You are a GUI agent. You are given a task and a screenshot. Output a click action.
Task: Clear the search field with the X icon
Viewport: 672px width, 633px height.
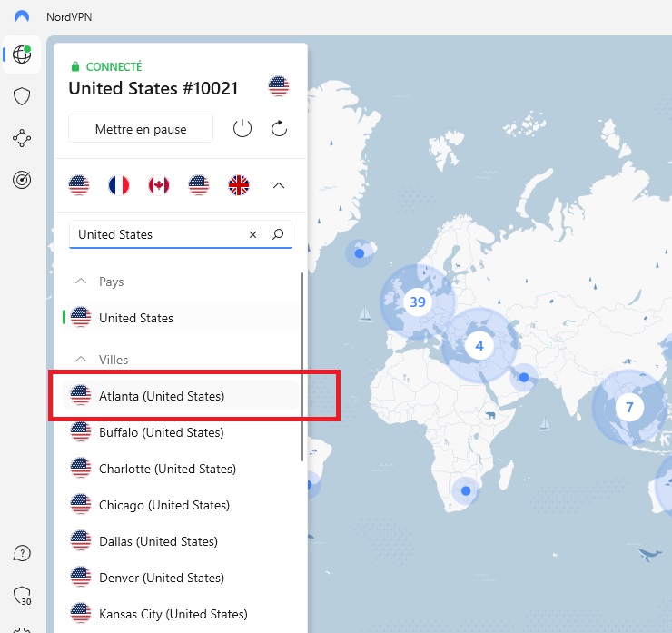pos(252,234)
